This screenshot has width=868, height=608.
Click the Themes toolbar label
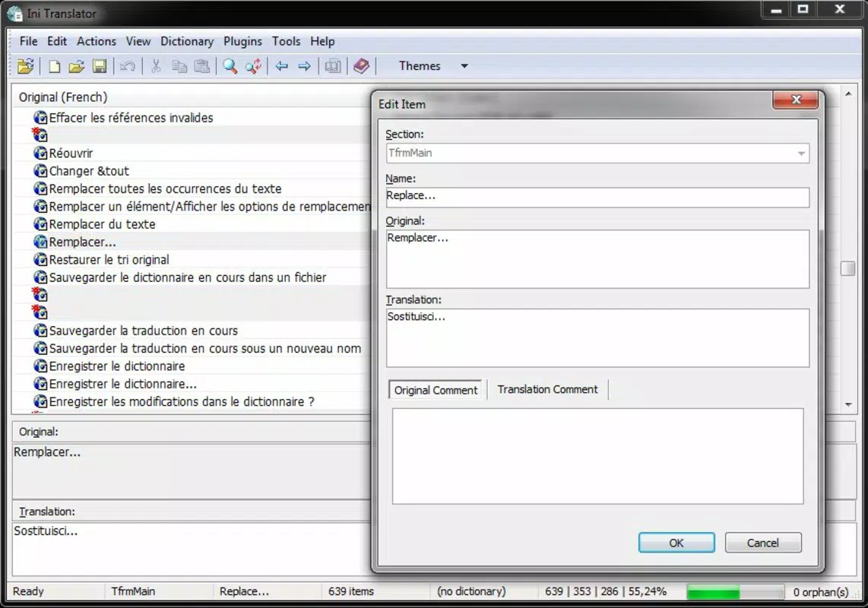420,66
